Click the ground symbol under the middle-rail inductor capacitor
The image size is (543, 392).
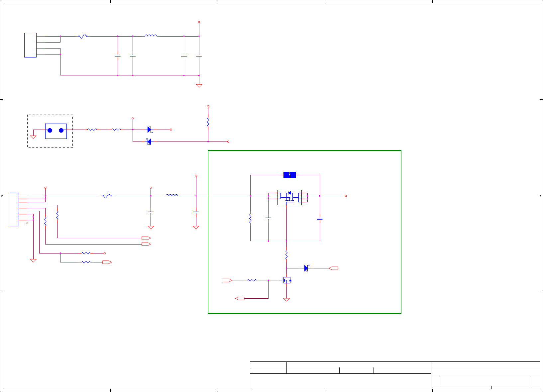click(x=196, y=228)
